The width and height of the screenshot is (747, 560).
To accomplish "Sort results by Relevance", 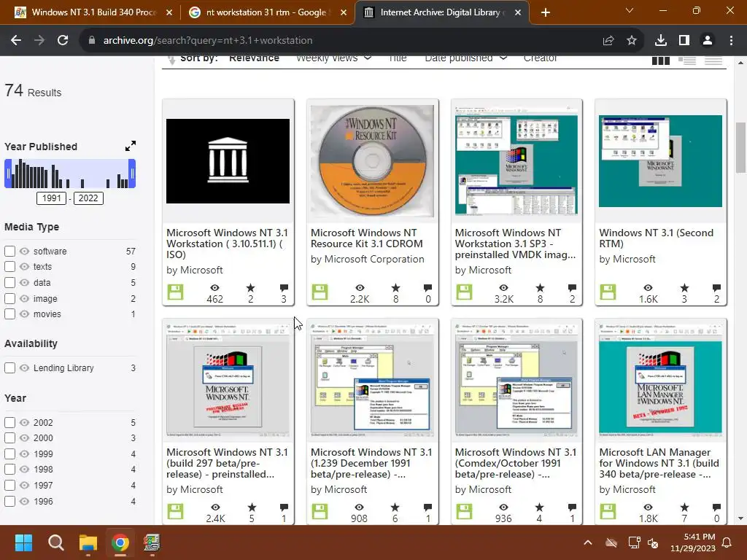I will 254,58.
